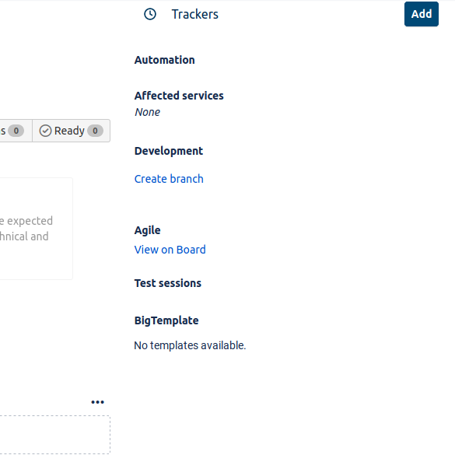This screenshot has width=455, height=476.
Task: Click the gray placeholder description text box
Action: pos(36,229)
